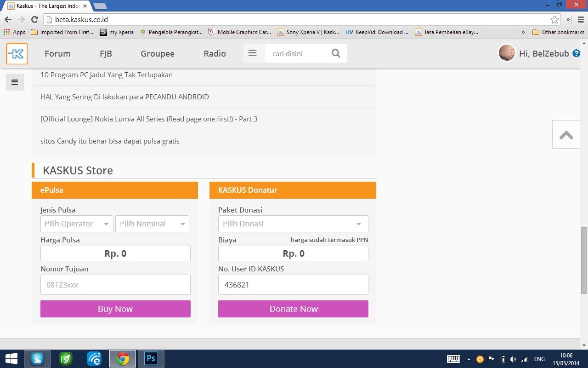Click the browser forward arrow

[x=21, y=19]
